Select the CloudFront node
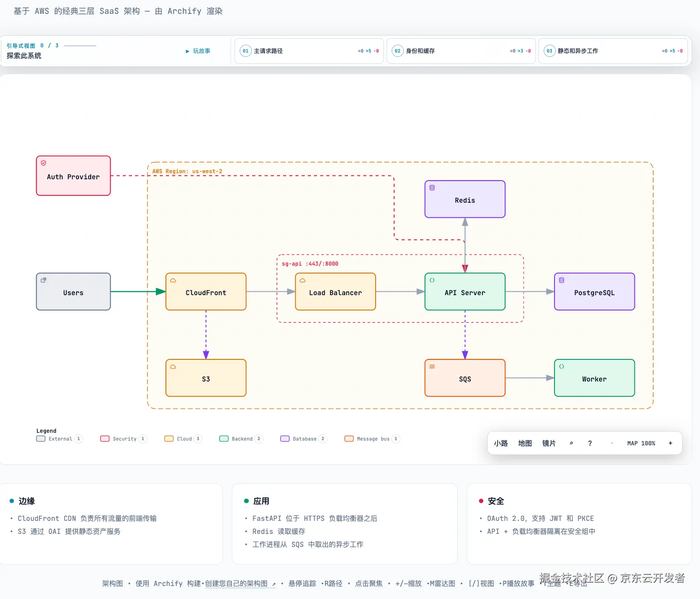 206,292
